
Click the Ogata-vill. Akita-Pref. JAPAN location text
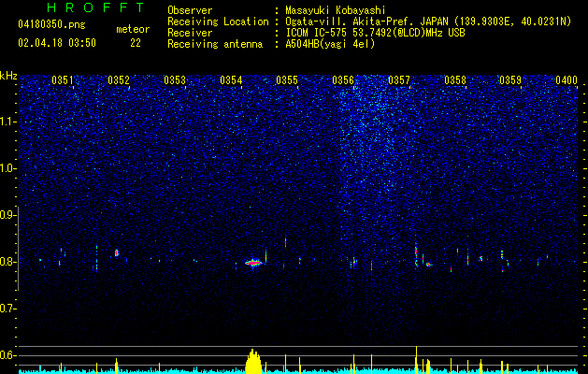pos(428,22)
